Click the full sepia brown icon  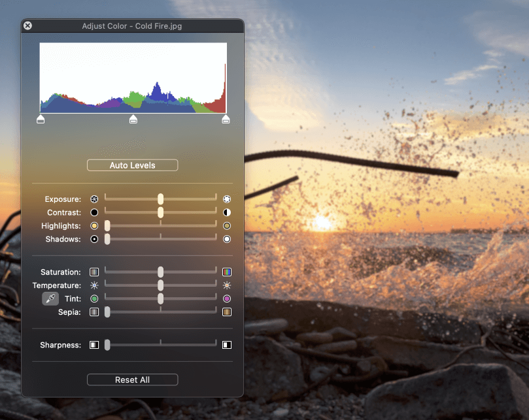227,312
